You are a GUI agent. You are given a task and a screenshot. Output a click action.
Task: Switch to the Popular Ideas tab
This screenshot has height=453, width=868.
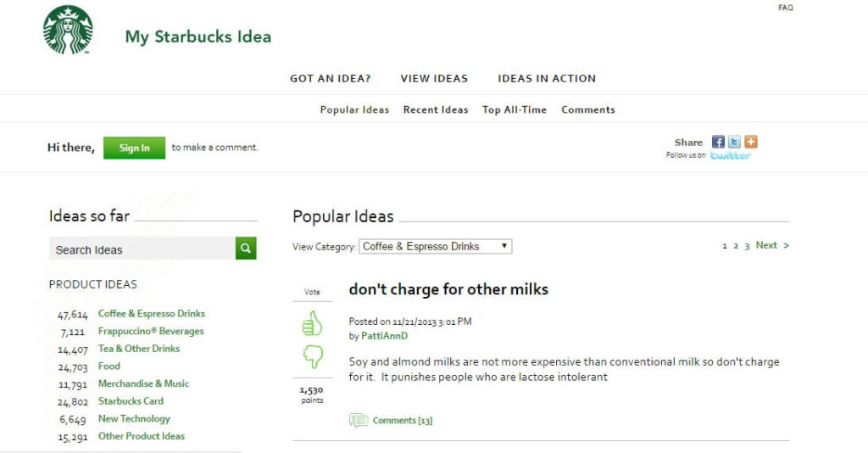point(354,109)
